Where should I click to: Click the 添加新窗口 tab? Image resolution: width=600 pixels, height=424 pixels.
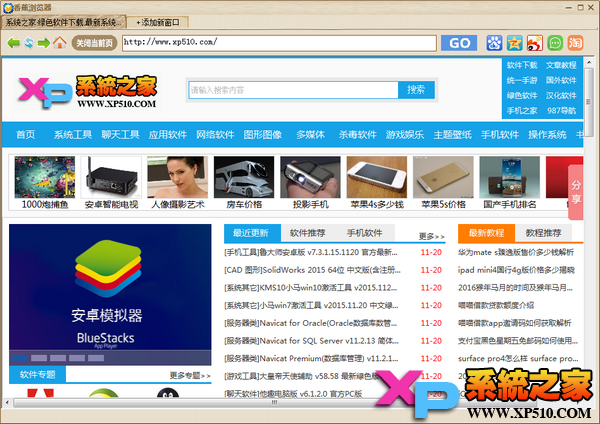click(x=158, y=23)
